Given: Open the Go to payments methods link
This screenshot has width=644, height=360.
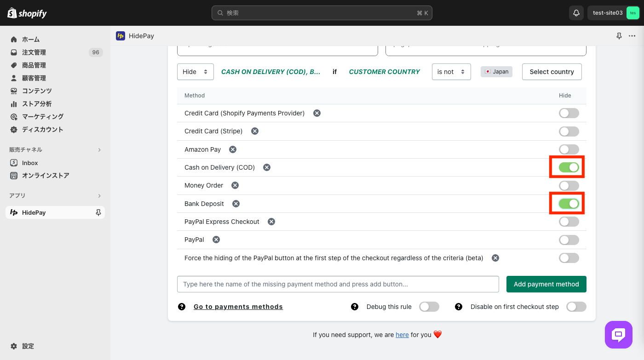Looking at the screenshot, I should [238, 307].
